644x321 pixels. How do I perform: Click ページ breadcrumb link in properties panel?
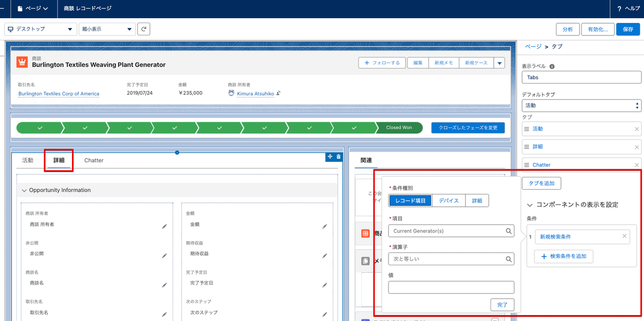point(533,47)
